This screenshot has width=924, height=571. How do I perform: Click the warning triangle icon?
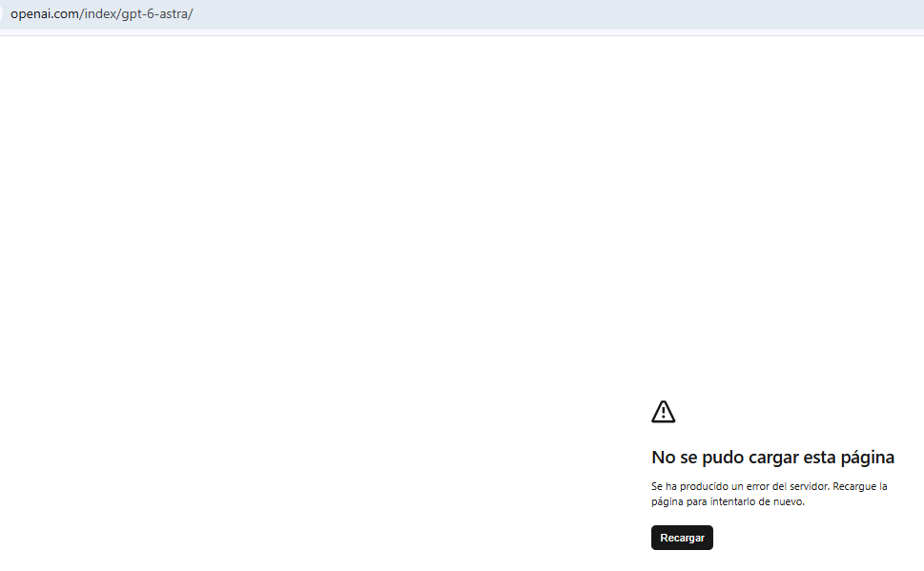pyautogui.click(x=663, y=412)
